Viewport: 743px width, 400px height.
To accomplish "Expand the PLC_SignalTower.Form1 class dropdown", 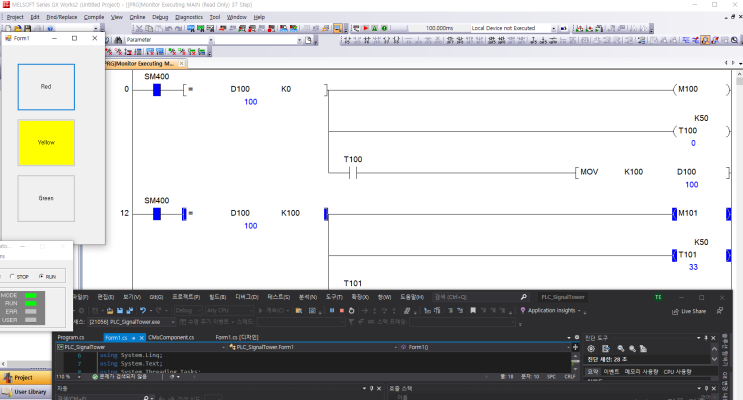I will [396, 347].
